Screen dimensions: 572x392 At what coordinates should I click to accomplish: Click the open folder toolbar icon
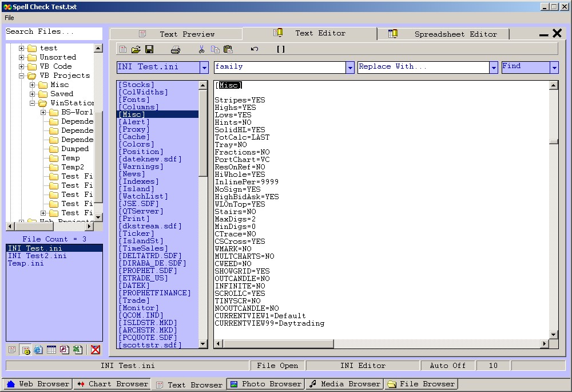click(136, 49)
